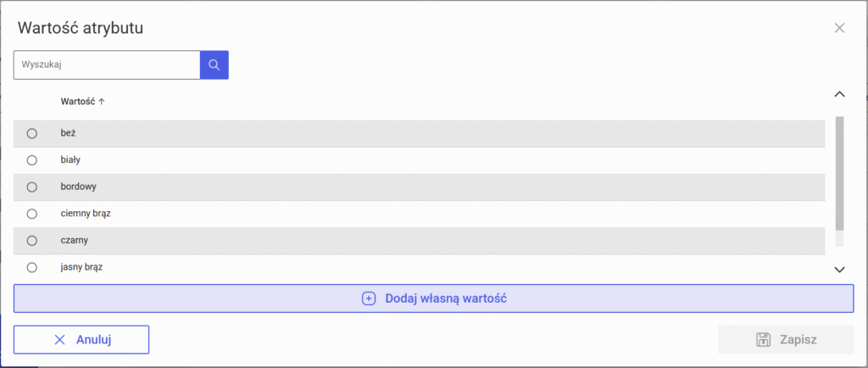Click Dodaj własną wartość button
The width and height of the screenshot is (868, 368).
click(433, 298)
